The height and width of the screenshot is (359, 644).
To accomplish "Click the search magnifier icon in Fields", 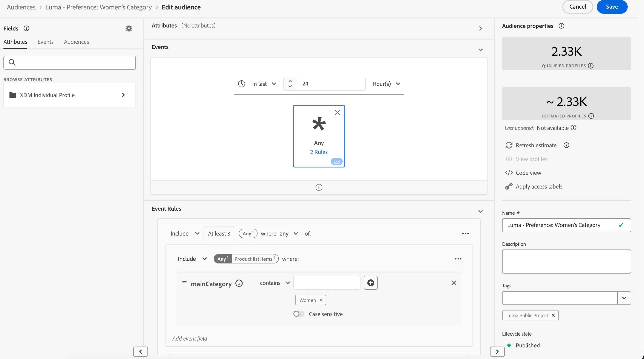I will pyautogui.click(x=12, y=62).
